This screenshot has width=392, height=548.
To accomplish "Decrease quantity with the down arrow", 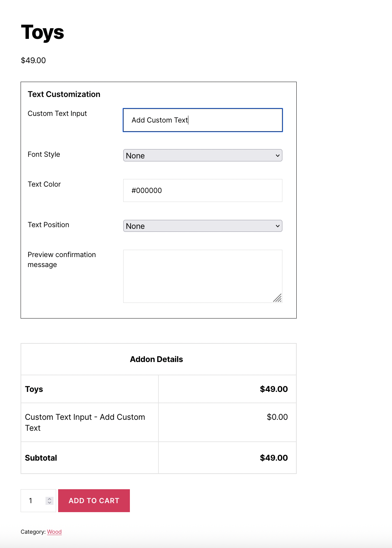I will click(49, 503).
